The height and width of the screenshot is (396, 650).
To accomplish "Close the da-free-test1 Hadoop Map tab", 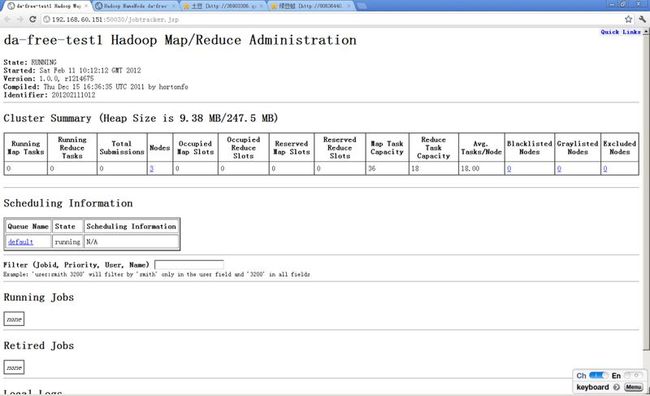I will [x=86, y=6].
